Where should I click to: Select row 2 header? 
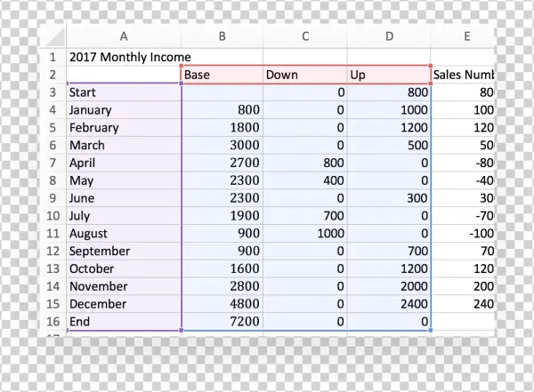53,75
